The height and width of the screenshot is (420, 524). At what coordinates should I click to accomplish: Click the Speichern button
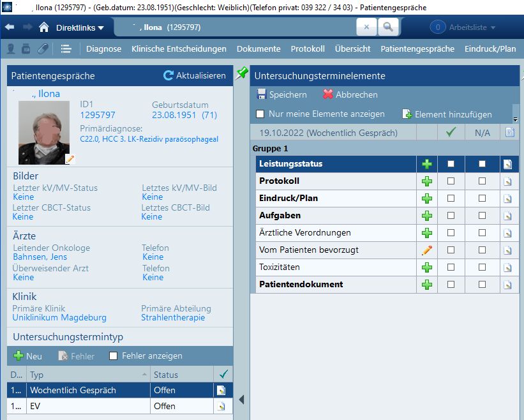click(281, 94)
